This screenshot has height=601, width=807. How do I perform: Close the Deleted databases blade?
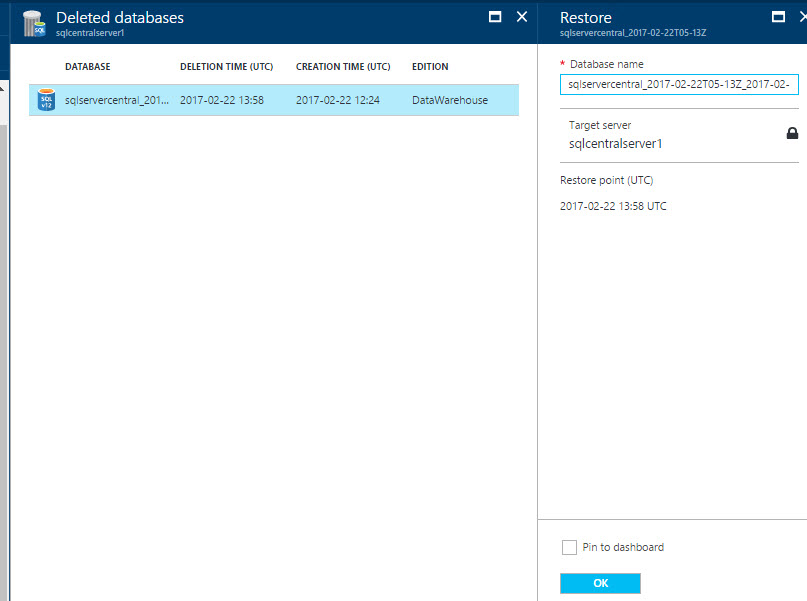point(522,17)
